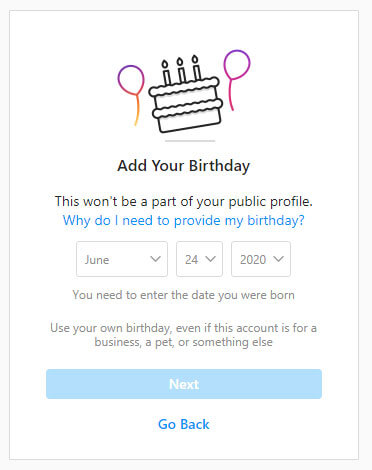This screenshot has height=470, width=372.
Task: Click the leftmost candle on the cake
Action: (x=166, y=73)
